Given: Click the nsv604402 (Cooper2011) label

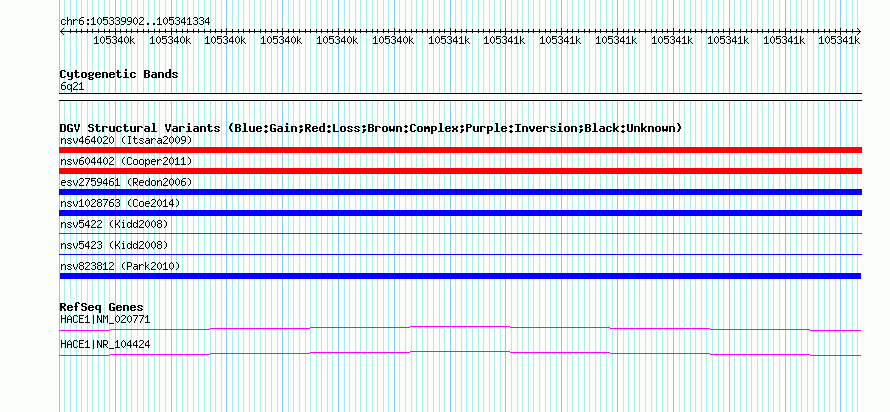Looking at the screenshot, I should (126, 161).
